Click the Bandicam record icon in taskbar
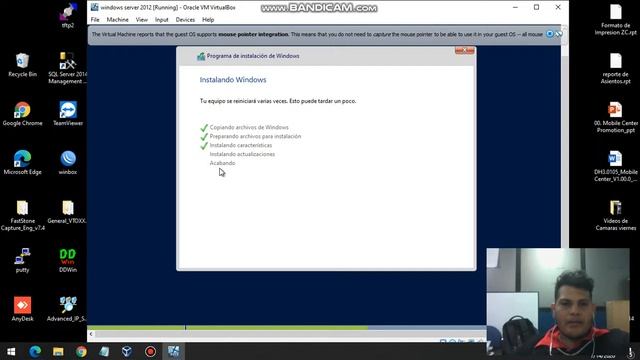640x360 pixels. point(150,351)
